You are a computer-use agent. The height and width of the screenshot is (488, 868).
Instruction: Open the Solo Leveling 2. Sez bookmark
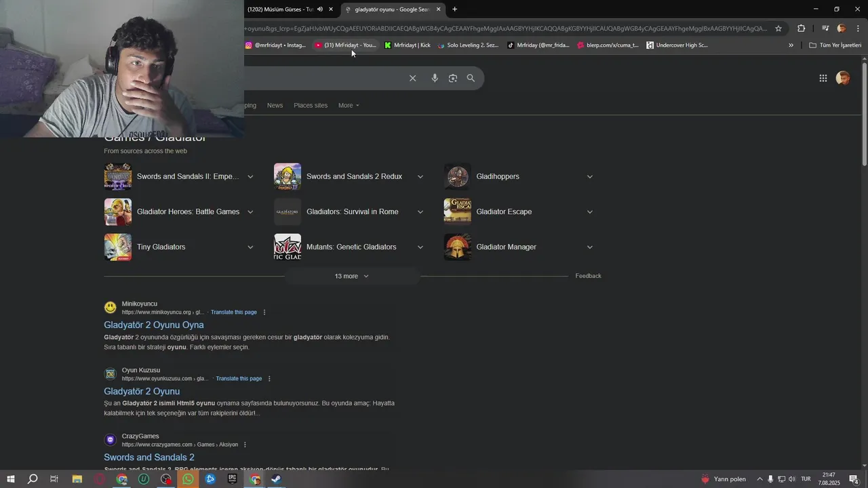[468, 45]
